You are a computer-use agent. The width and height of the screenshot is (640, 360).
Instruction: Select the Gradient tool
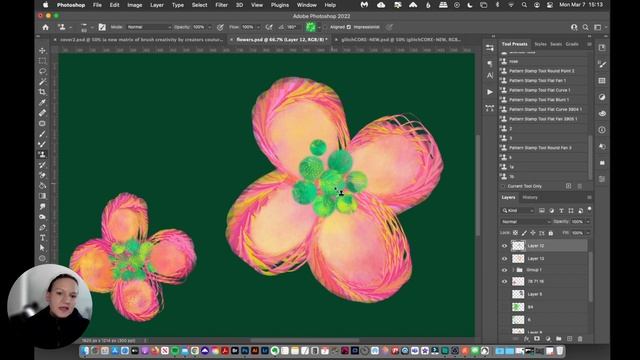pos(42,196)
